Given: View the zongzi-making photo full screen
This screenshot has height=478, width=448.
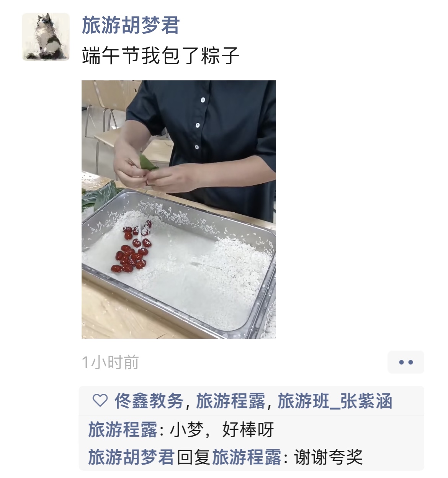Looking at the screenshot, I should [178, 209].
